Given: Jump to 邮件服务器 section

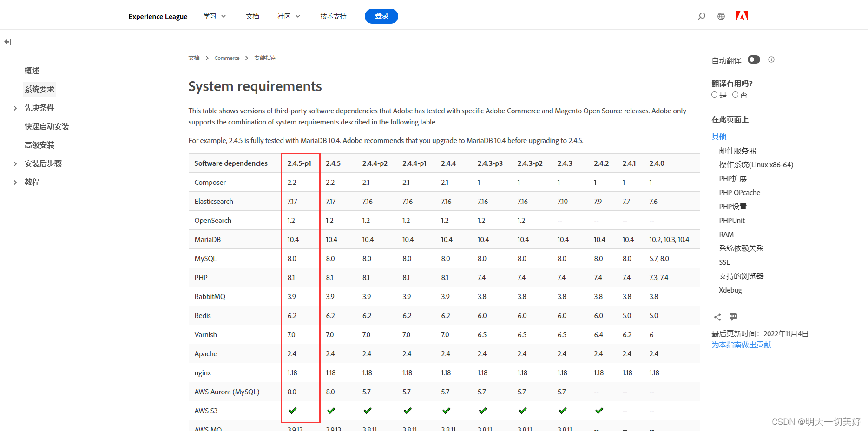Looking at the screenshot, I should 737,150.
